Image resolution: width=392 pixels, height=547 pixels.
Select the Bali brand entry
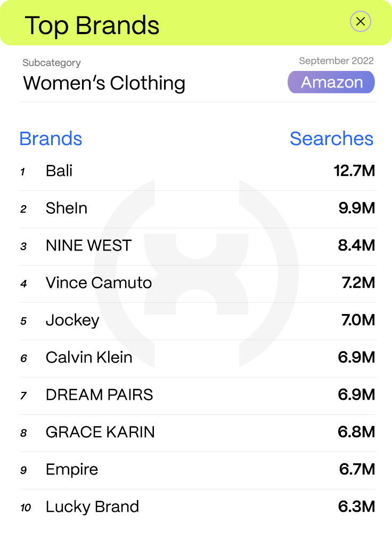pyautogui.click(x=59, y=171)
